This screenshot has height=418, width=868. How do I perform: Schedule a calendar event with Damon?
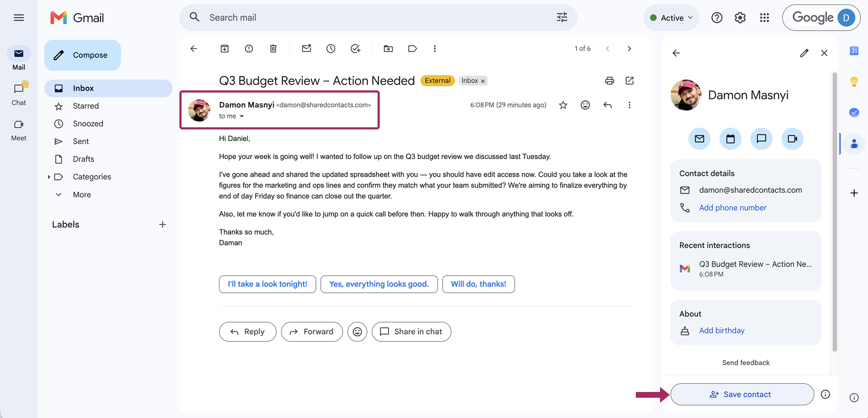coord(730,139)
